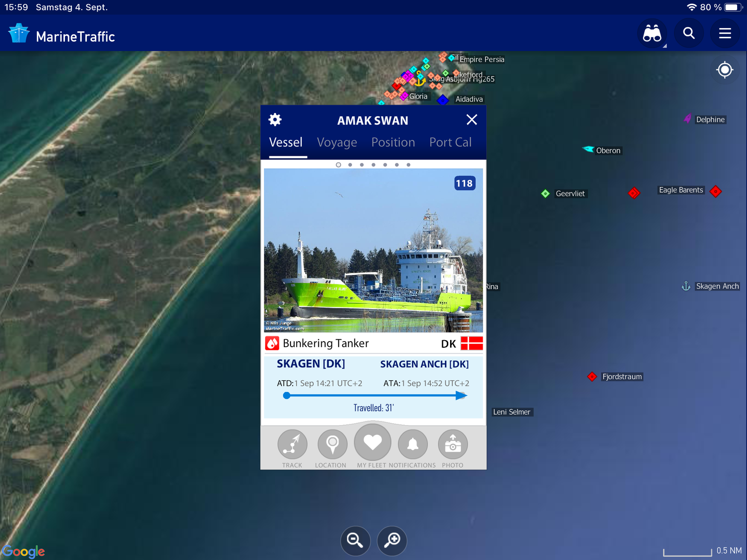Image resolution: width=747 pixels, height=560 pixels.
Task: Open the search magnifier in header
Action: (x=689, y=34)
